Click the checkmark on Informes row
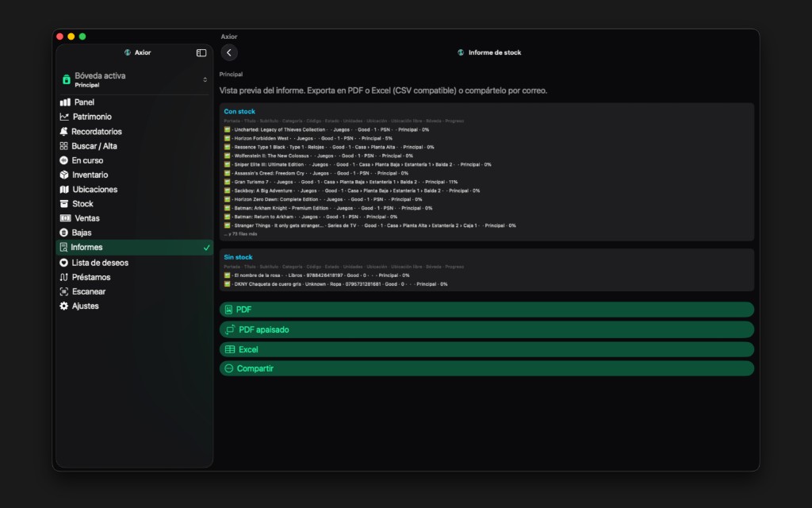 (207, 248)
